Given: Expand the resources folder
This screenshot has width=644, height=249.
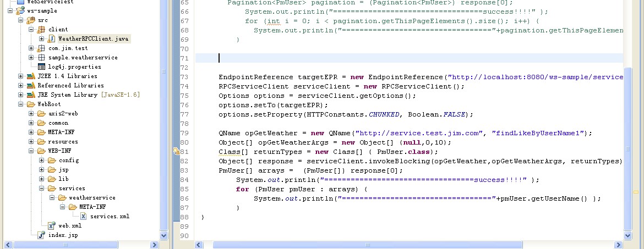Looking at the screenshot, I should (31, 141).
